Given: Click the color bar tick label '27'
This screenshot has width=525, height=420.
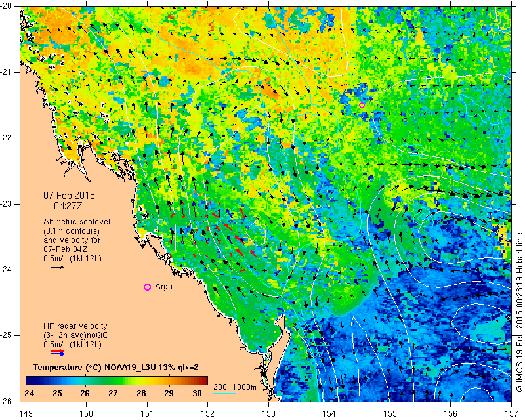Looking at the screenshot, I should [113, 393].
